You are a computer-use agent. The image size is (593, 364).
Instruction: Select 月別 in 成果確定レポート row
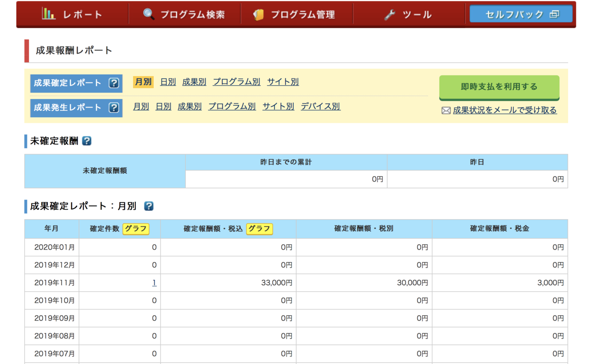pos(143,82)
